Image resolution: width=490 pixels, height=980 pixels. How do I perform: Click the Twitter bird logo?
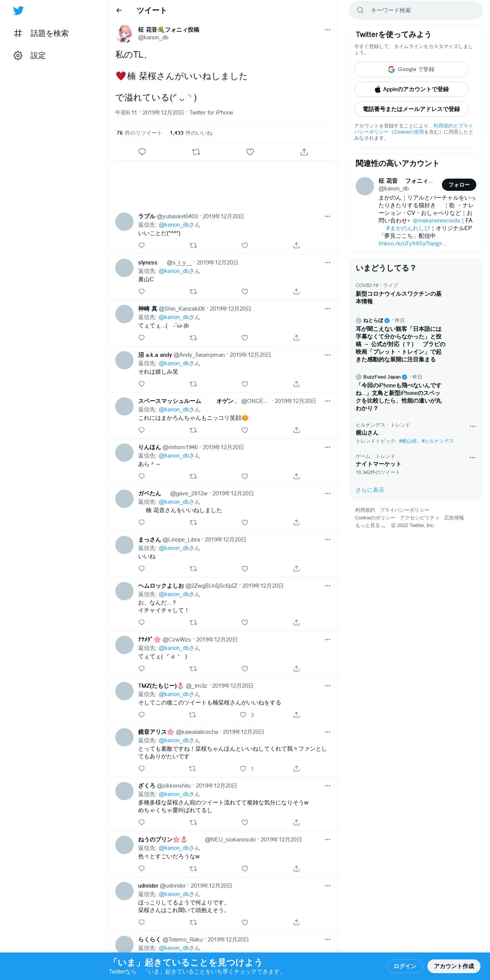[x=18, y=11]
